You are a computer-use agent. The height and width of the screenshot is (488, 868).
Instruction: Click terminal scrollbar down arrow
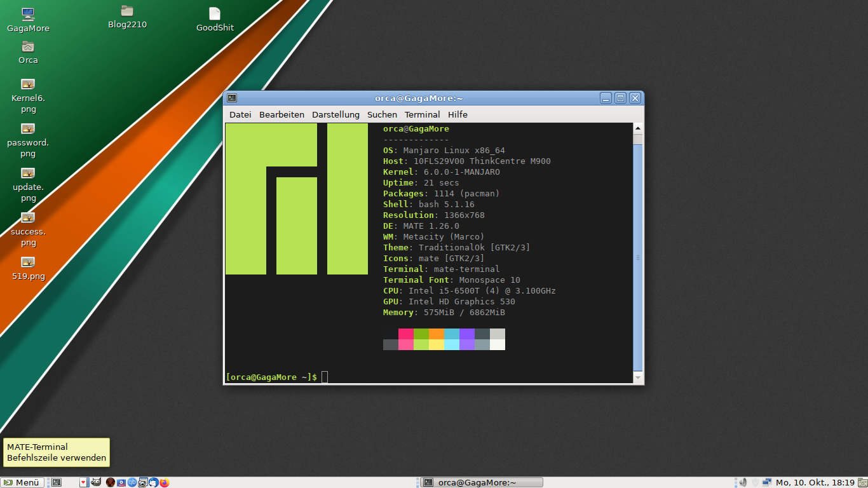(x=639, y=377)
